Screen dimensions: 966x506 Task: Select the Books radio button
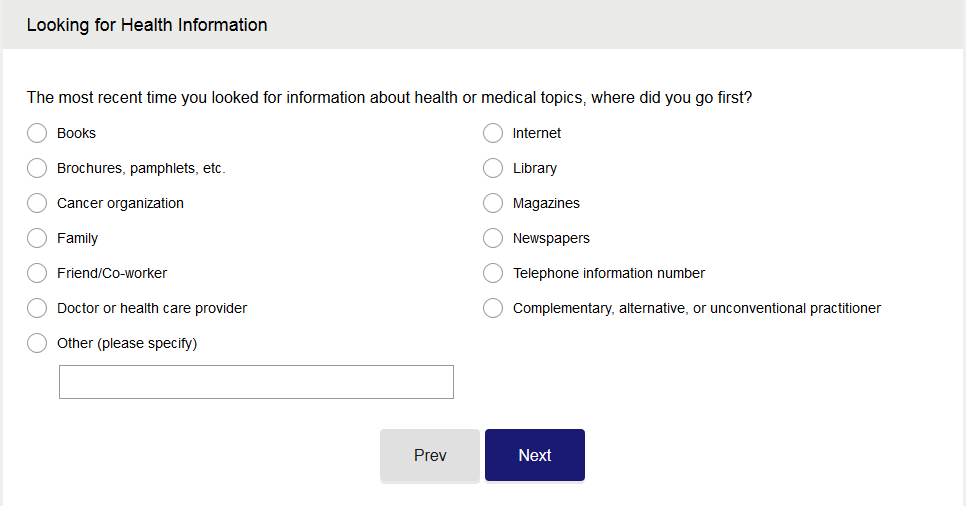[x=37, y=133]
